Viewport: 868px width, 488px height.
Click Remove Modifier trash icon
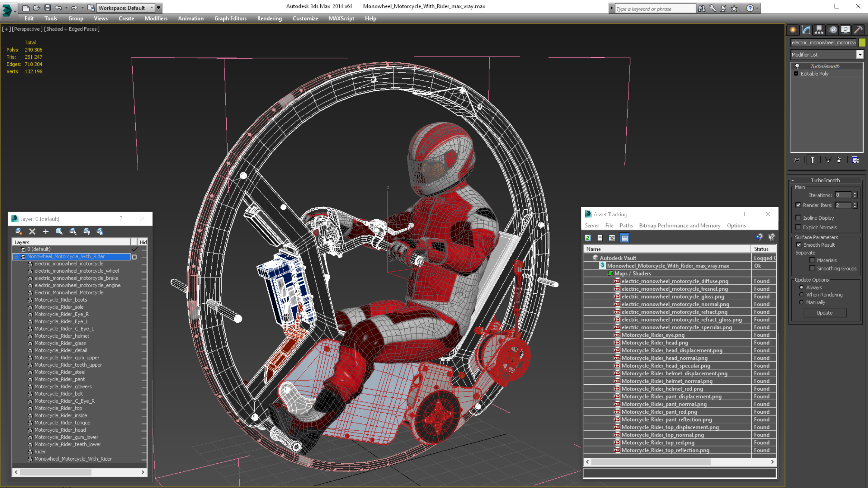pyautogui.click(x=839, y=160)
